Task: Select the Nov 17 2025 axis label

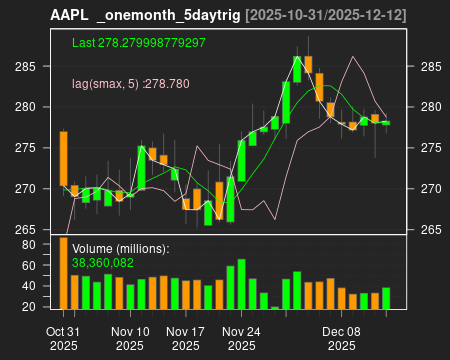Action: [x=185, y=339]
